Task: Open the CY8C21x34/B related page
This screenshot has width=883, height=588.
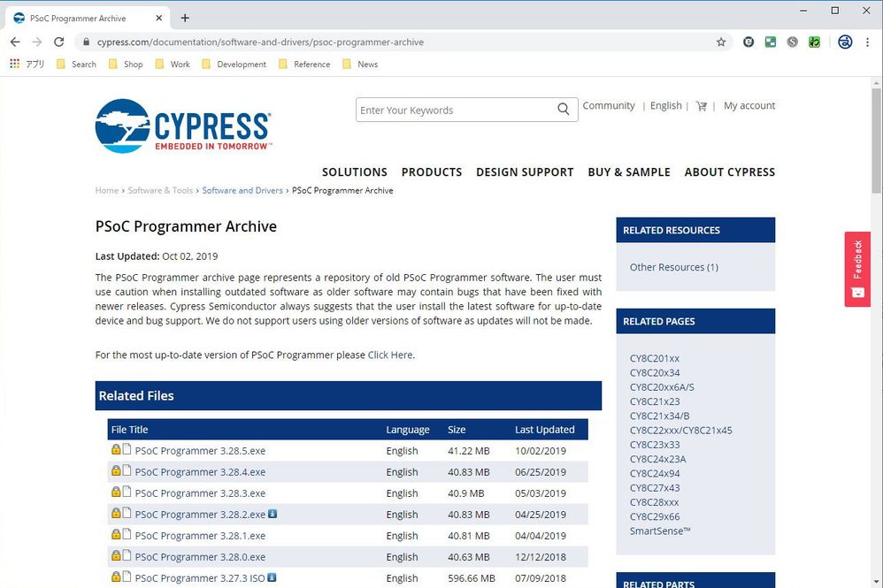Action: pyautogui.click(x=660, y=416)
